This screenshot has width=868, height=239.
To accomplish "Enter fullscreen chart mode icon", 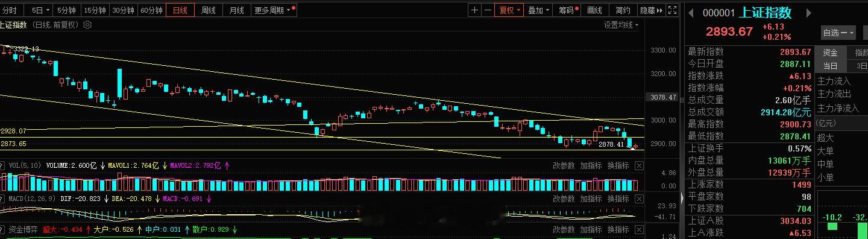I will 673,10.
